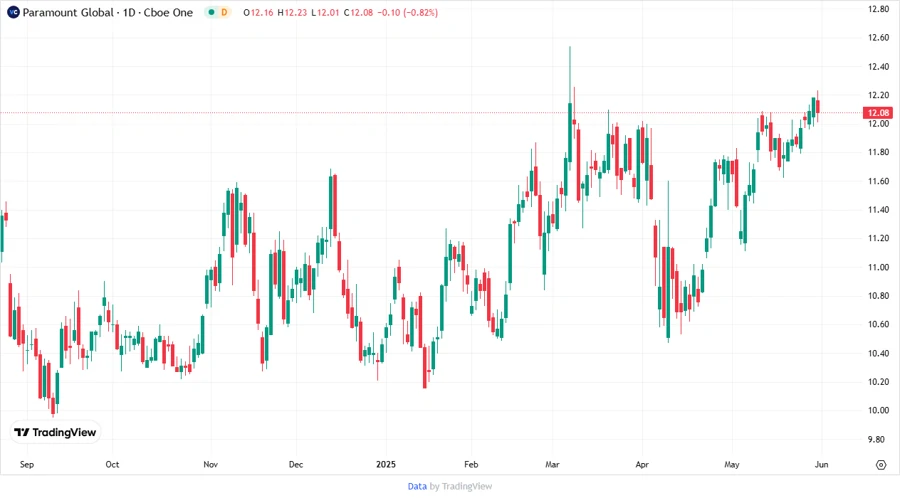Viewport: 900px width, 498px height.
Task: Click the 11.20 price axis label
Action: pyautogui.click(x=878, y=238)
